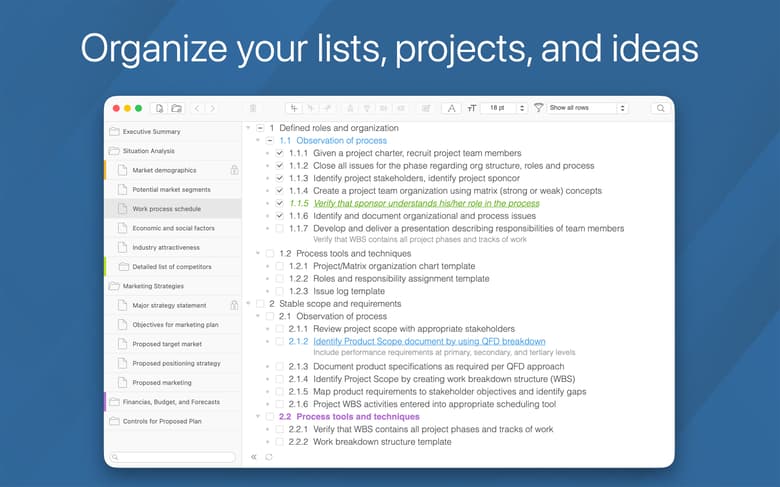This screenshot has width=780, height=487.
Task: Click the new document icon in toolbar
Action: tap(159, 108)
